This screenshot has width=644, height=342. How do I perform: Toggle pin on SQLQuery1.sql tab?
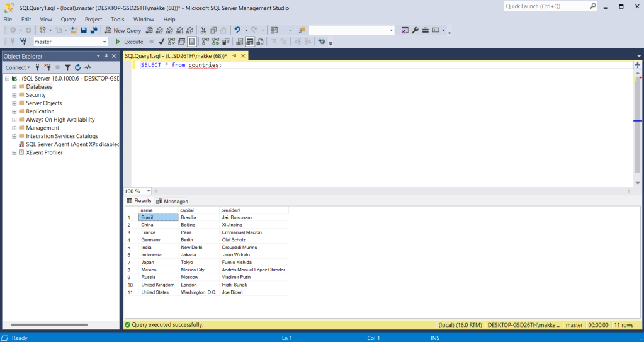(x=235, y=56)
